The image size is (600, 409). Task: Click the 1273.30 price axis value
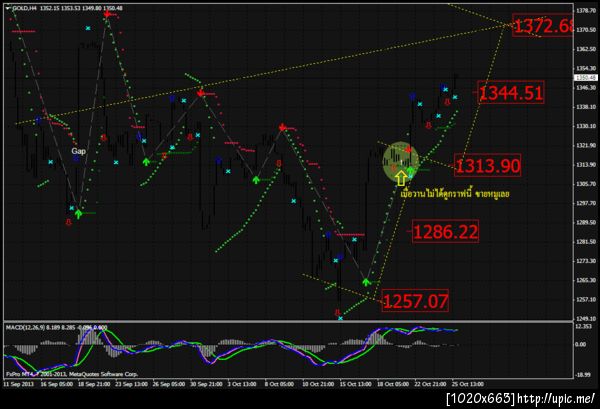(x=586, y=261)
